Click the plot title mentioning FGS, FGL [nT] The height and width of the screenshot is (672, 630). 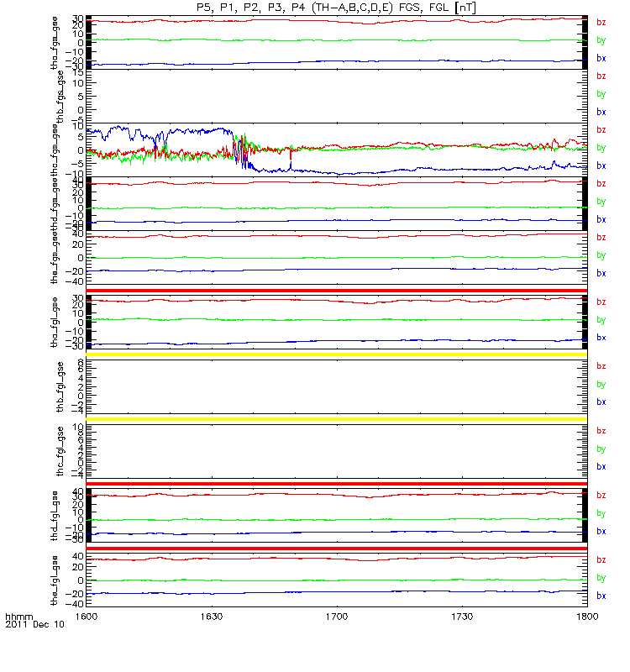click(337, 8)
